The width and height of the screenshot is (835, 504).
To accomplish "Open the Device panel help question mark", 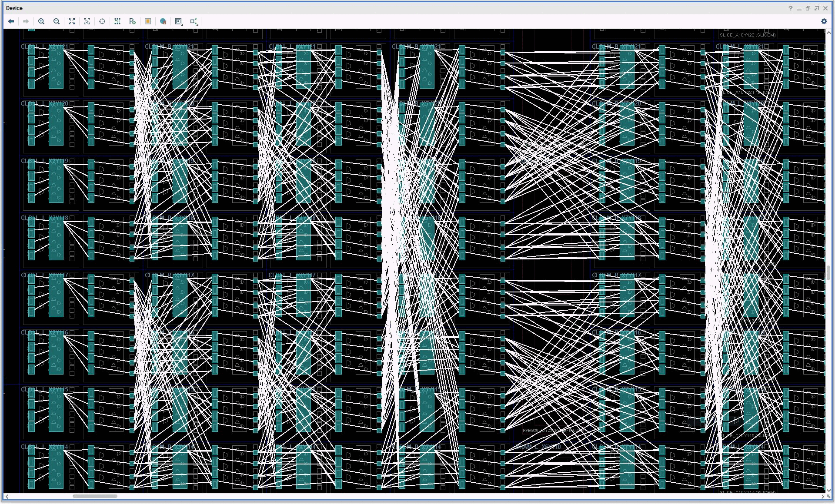I will pyautogui.click(x=790, y=8).
